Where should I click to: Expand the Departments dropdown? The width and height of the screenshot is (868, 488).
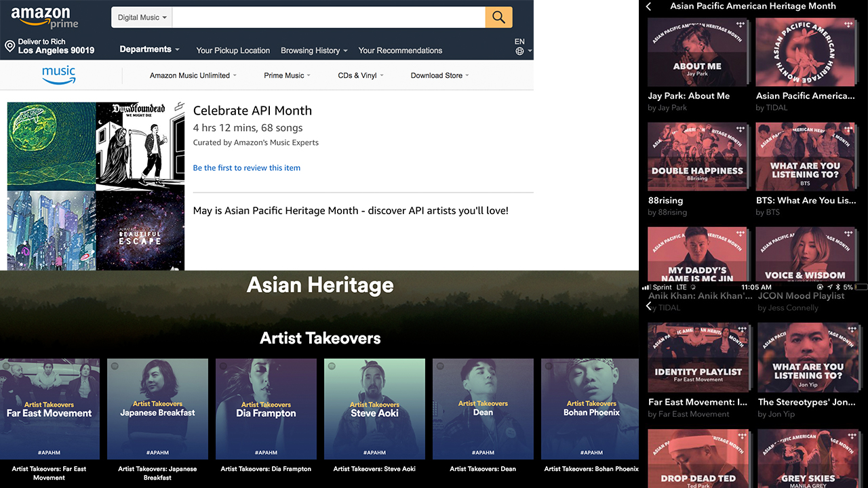[x=149, y=49]
